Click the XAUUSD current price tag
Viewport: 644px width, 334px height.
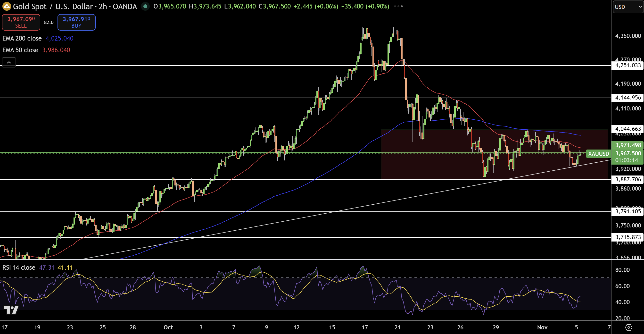(x=598, y=153)
